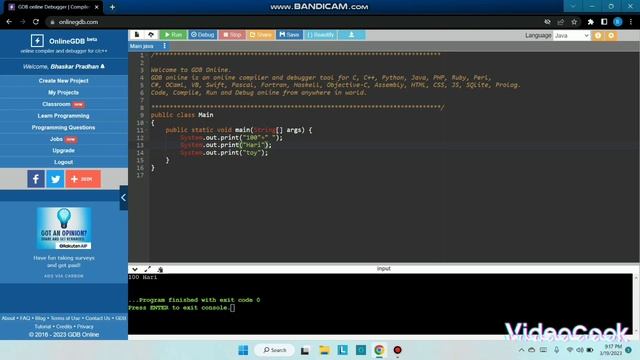This screenshot has height=360, width=640.
Task: Close the GDB online Debugger tab
Action: (97, 7)
